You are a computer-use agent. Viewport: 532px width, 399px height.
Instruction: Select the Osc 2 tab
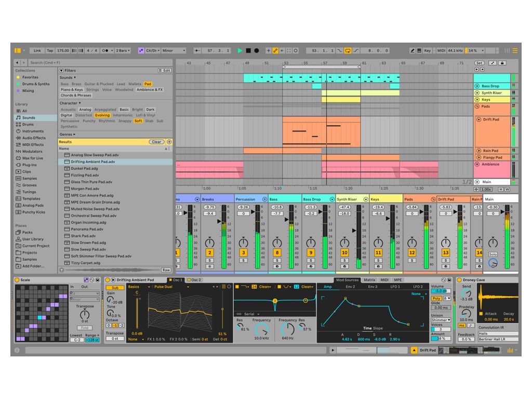click(195, 280)
